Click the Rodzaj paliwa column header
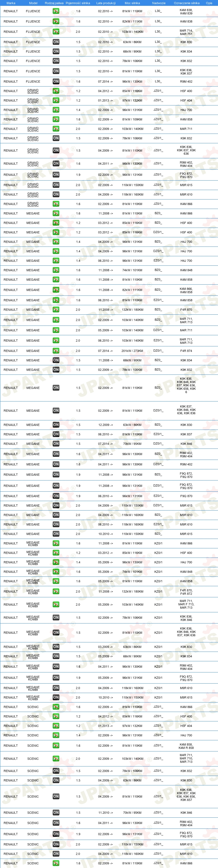 point(54,3)
